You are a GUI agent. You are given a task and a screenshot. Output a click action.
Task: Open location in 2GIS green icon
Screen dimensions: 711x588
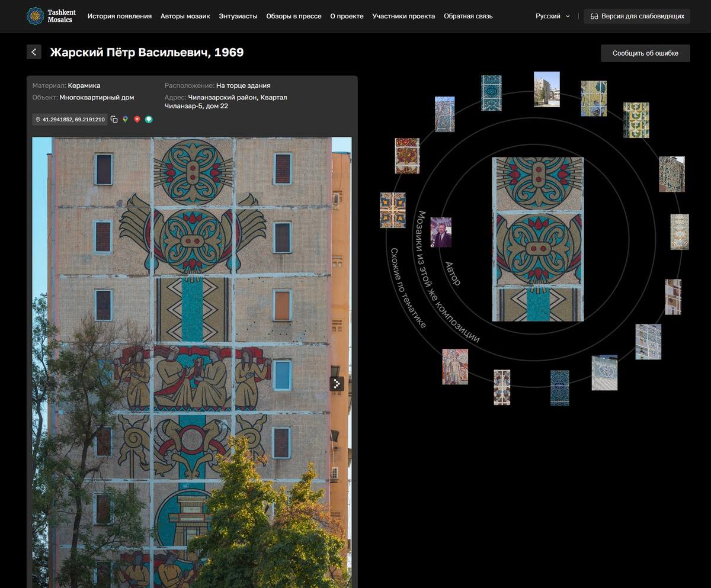(149, 120)
